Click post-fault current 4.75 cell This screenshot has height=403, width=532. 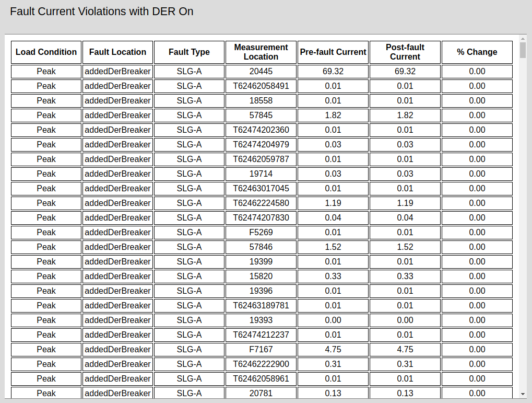click(x=405, y=349)
